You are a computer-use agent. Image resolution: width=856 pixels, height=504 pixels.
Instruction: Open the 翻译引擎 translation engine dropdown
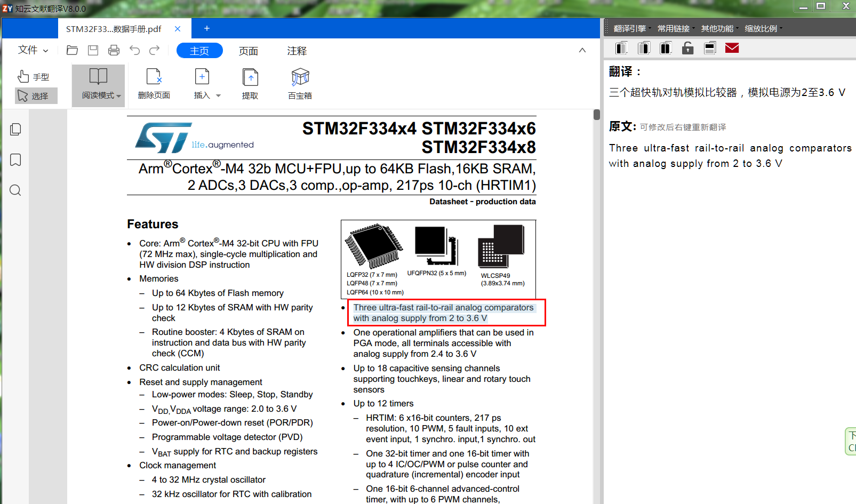point(632,28)
